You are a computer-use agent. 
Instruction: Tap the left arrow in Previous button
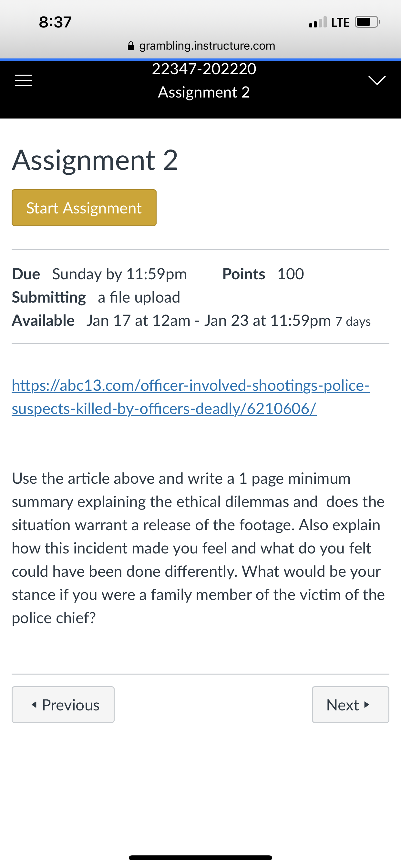click(x=34, y=704)
